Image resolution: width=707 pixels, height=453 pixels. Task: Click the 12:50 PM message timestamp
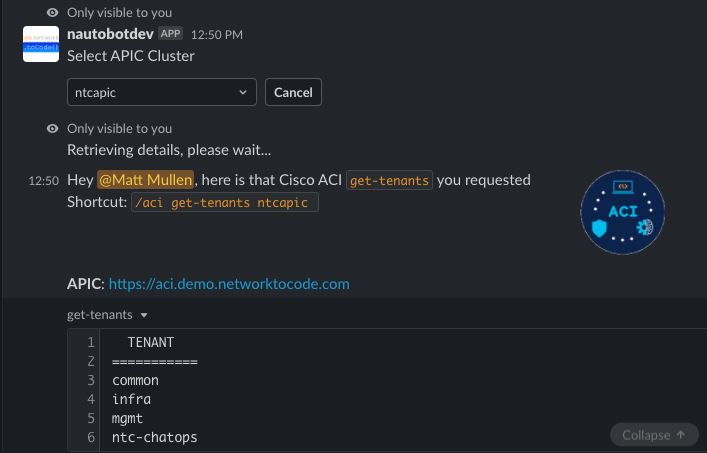point(217,35)
